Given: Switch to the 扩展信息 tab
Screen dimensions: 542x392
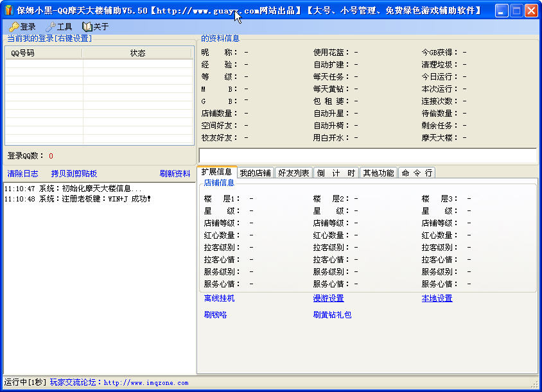Looking at the screenshot, I should click(216, 172).
